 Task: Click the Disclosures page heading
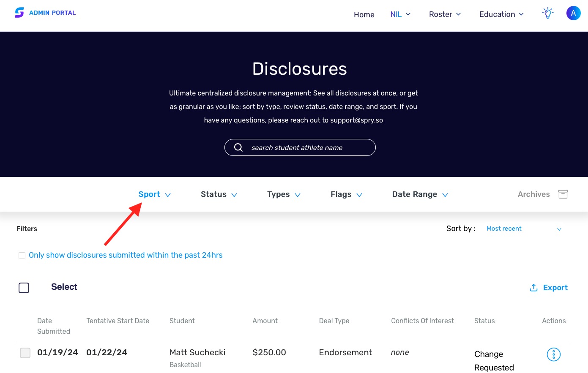pyautogui.click(x=300, y=69)
